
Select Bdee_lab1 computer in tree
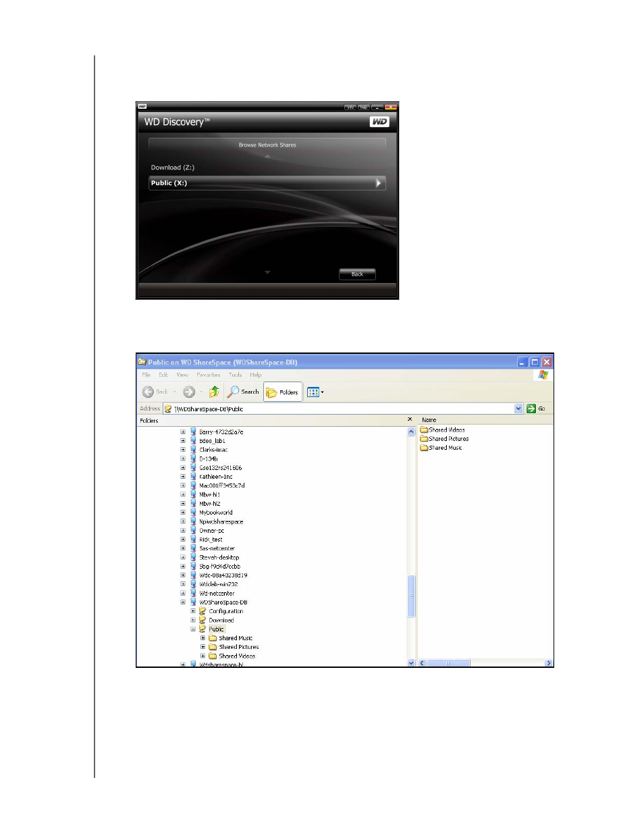212,441
